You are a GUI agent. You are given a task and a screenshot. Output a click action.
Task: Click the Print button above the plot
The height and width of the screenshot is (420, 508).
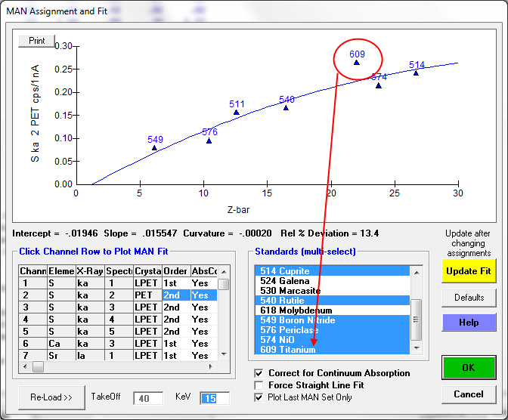click(37, 41)
